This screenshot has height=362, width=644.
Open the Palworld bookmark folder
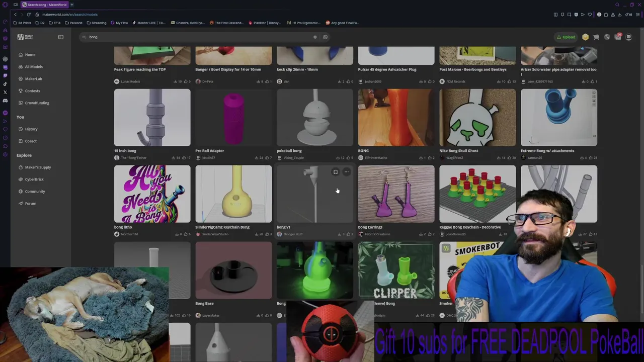(x=74, y=23)
